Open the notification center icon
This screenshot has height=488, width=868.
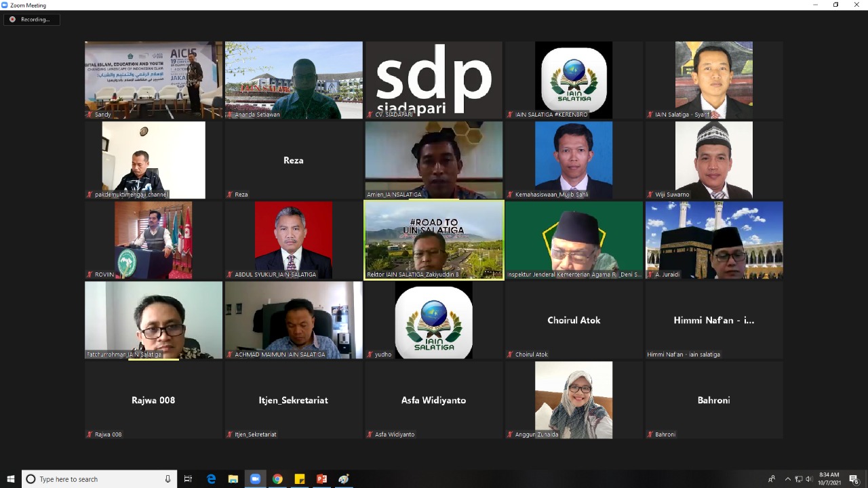854,479
